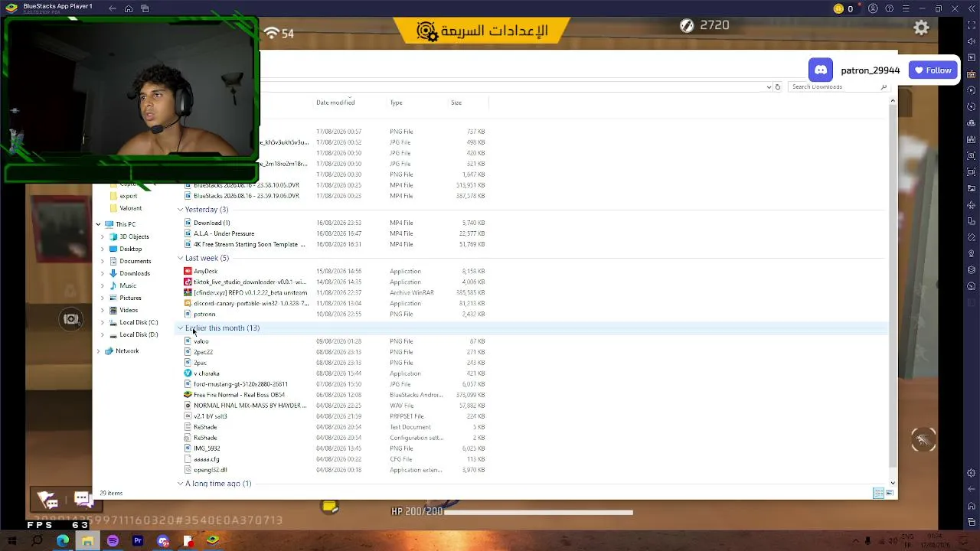This screenshot has width=980, height=551.
Task: Open BlueStacks account profile icon
Action: [x=872, y=8]
